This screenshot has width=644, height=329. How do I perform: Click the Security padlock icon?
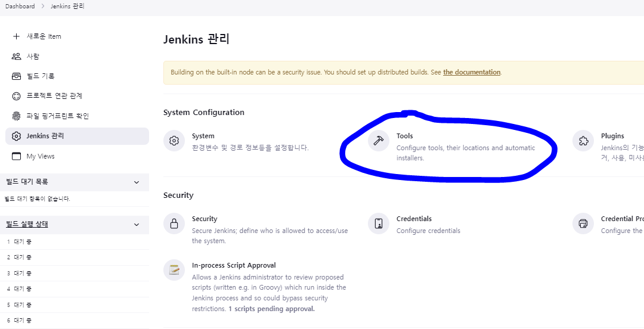[x=174, y=224]
